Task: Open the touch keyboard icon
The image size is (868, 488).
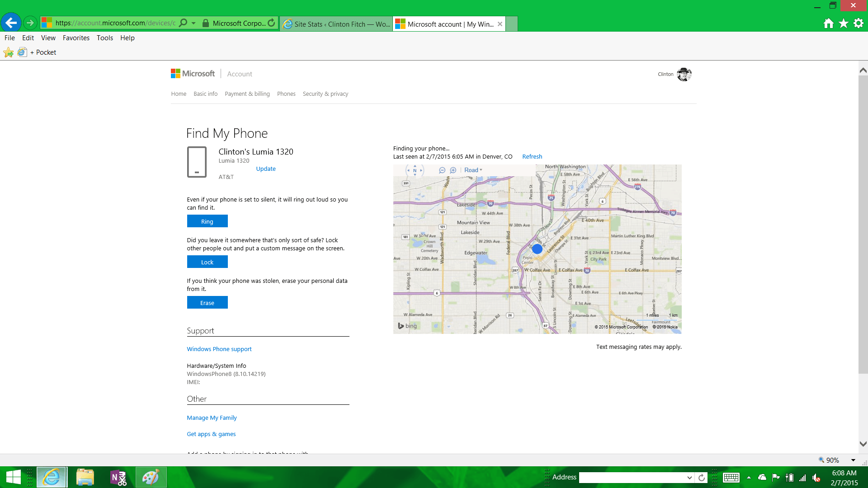Action: [731, 478]
